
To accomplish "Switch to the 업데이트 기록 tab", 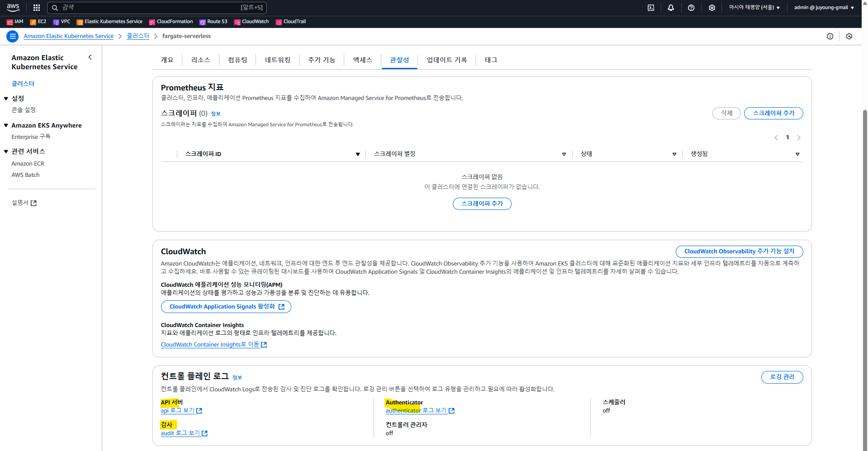I will 447,60.
